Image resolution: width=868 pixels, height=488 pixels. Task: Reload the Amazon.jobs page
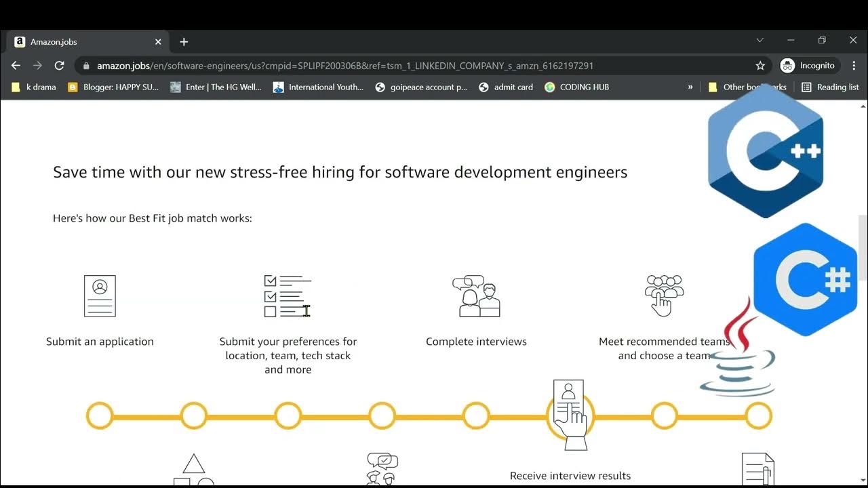(x=60, y=66)
